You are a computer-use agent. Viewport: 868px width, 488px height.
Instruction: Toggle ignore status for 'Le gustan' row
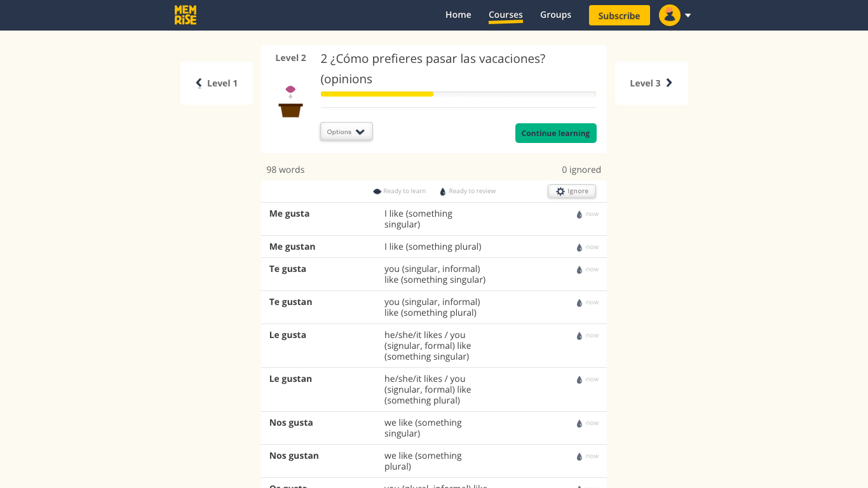pyautogui.click(x=579, y=379)
